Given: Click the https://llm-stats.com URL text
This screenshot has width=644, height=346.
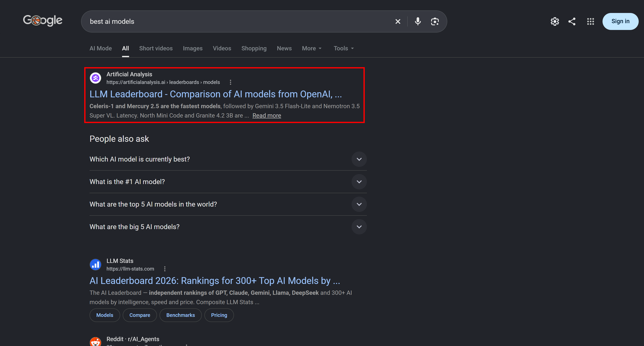Looking at the screenshot, I should (x=130, y=269).
